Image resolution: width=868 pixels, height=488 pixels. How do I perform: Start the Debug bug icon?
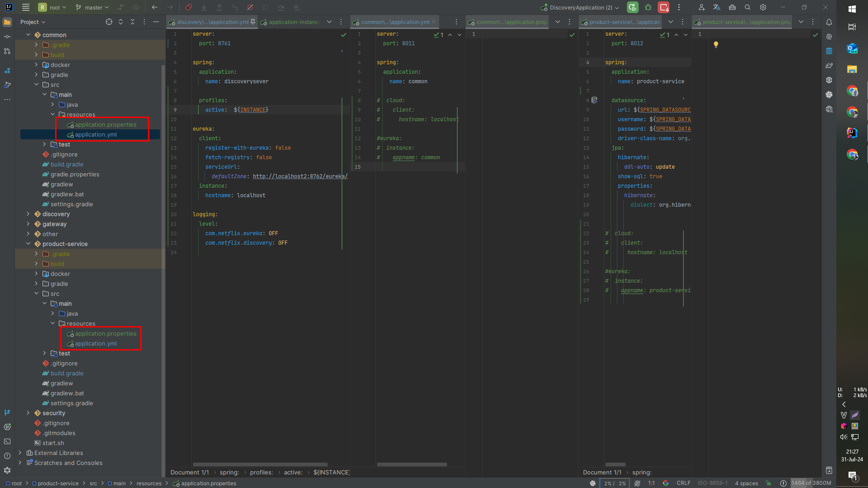(648, 7)
